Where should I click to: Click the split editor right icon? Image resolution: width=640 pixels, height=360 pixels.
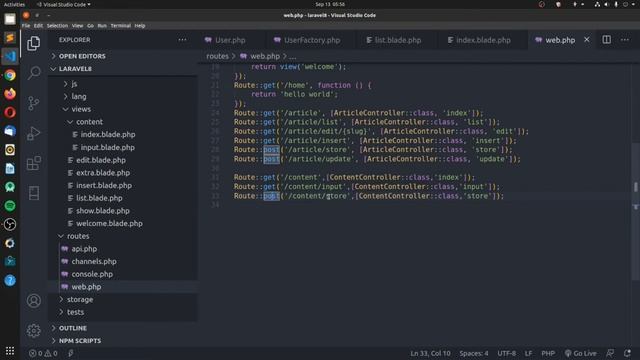tap(607, 40)
